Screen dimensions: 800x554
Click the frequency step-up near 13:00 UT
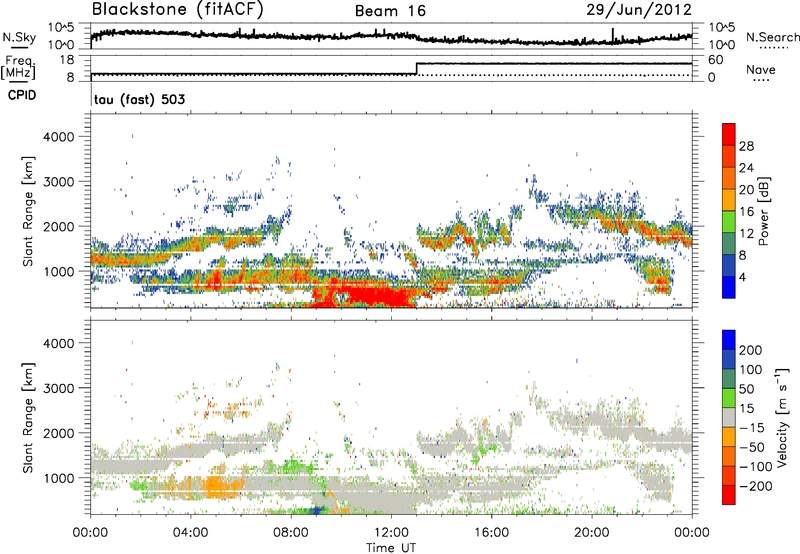click(417, 69)
